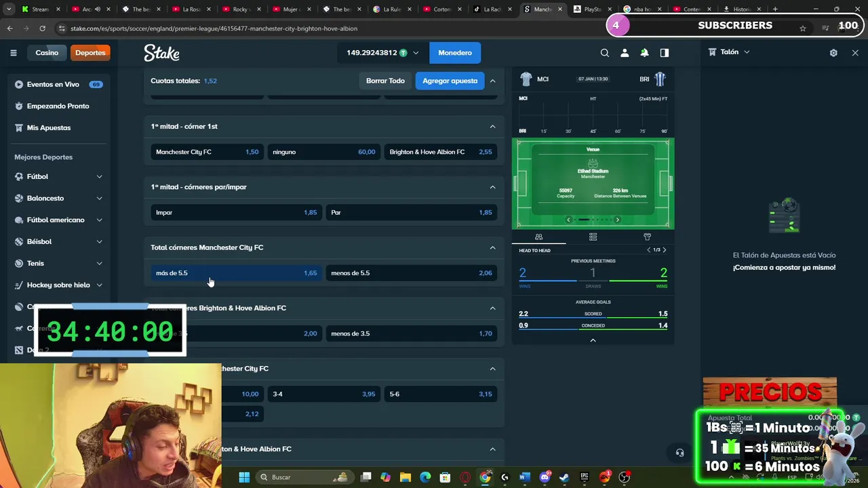The width and height of the screenshot is (868, 488).
Task: Select Par corners odds 1,85
Action: 412,213
